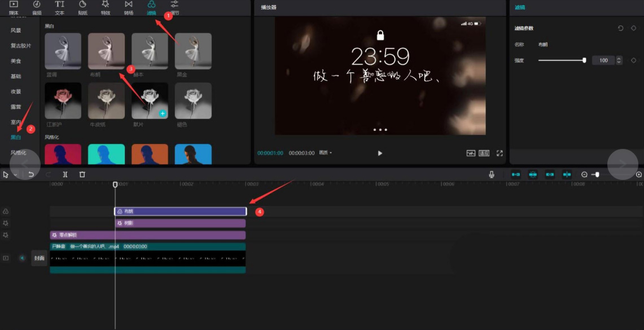Open the 转场 transitions tab
The height and width of the screenshot is (330, 644).
(x=129, y=7)
